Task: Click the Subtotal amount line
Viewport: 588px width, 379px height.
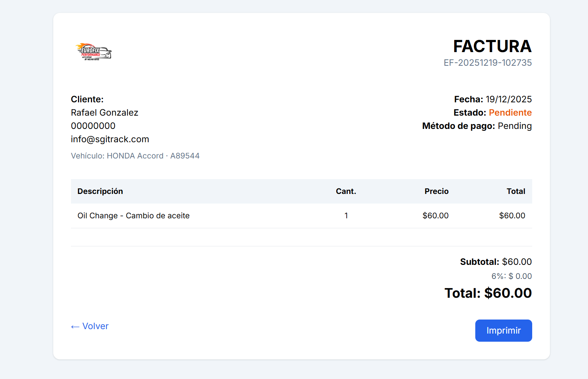Action: point(496,262)
